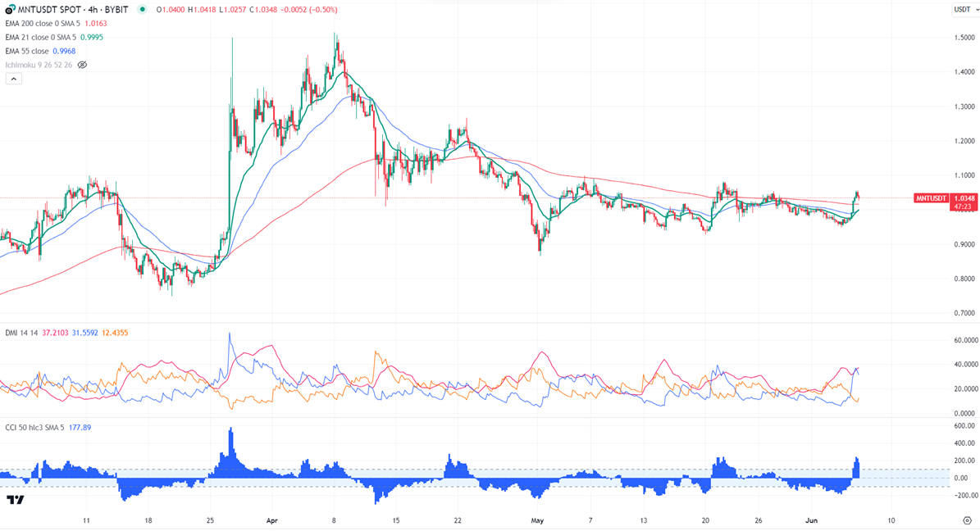
Task: Click the Jun label on time axis
Action: click(811, 520)
